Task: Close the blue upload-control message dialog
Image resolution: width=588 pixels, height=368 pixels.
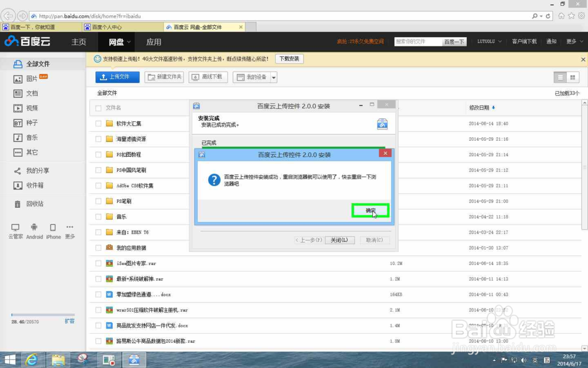Action: pyautogui.click(x=385, y=153)
